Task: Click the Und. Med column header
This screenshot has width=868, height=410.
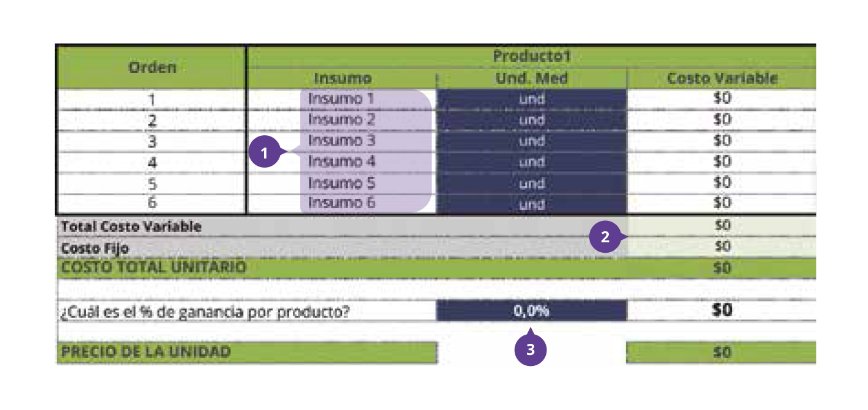Action: click(531, 78)
